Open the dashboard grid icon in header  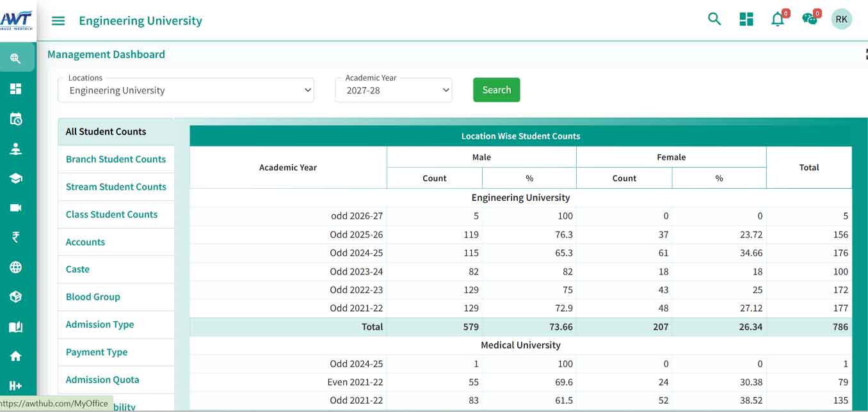coord(746,19)
